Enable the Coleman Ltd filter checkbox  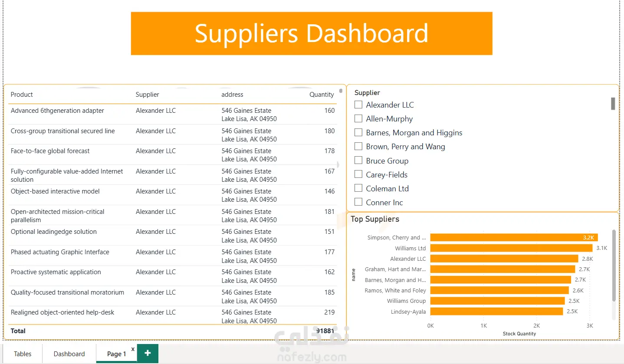[358, 188]
